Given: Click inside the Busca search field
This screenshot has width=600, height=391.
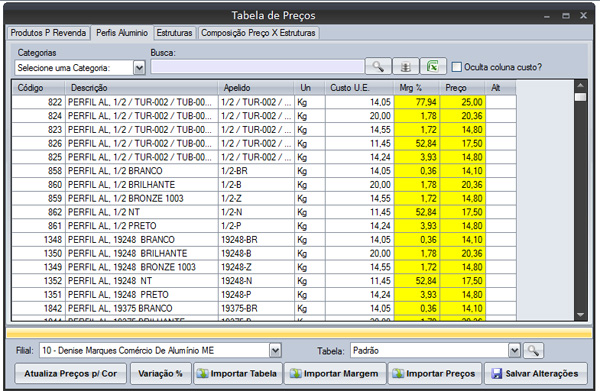Looking at the screenshot, I should coord(257,67).
